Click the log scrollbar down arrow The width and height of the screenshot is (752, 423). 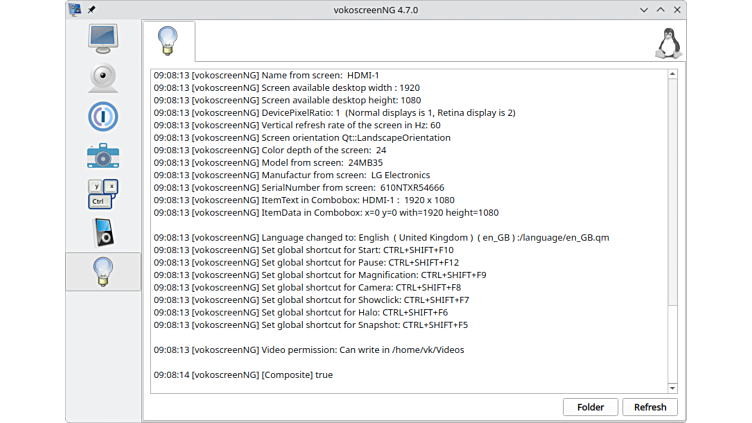(x=673, y=387)
